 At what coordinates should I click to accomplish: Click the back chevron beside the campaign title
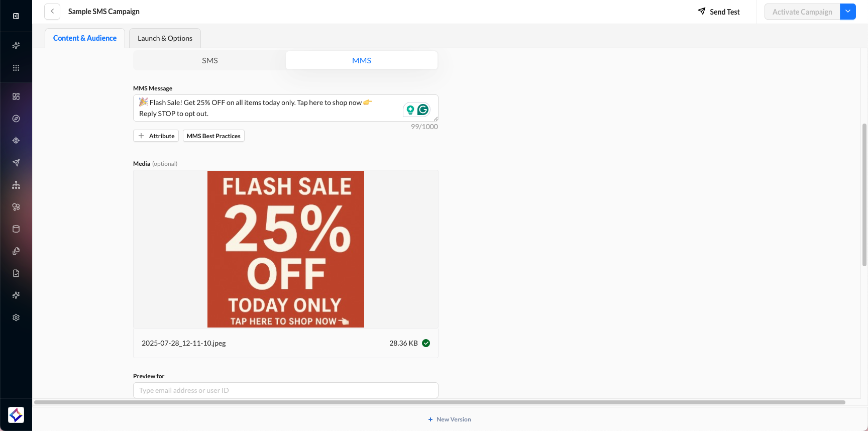tap(52, 12)
